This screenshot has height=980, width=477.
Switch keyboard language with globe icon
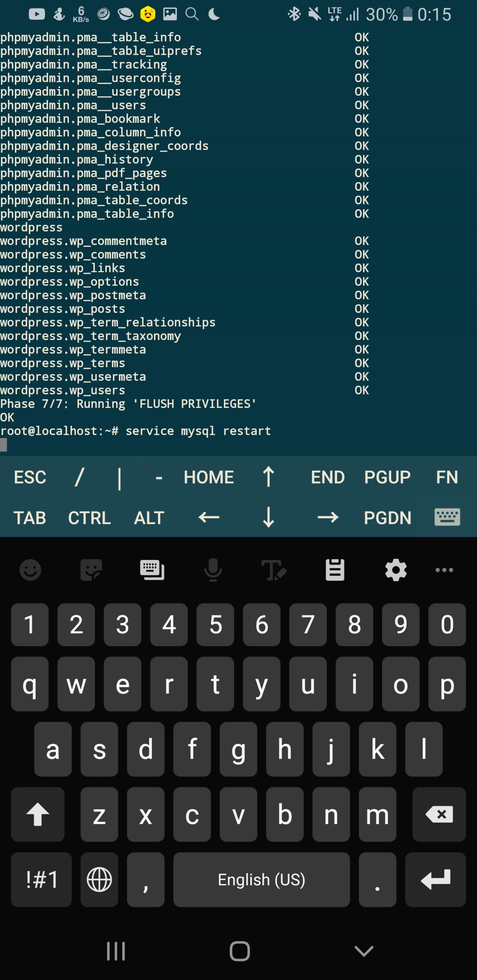pyautogui.click(x=99, y=879)
